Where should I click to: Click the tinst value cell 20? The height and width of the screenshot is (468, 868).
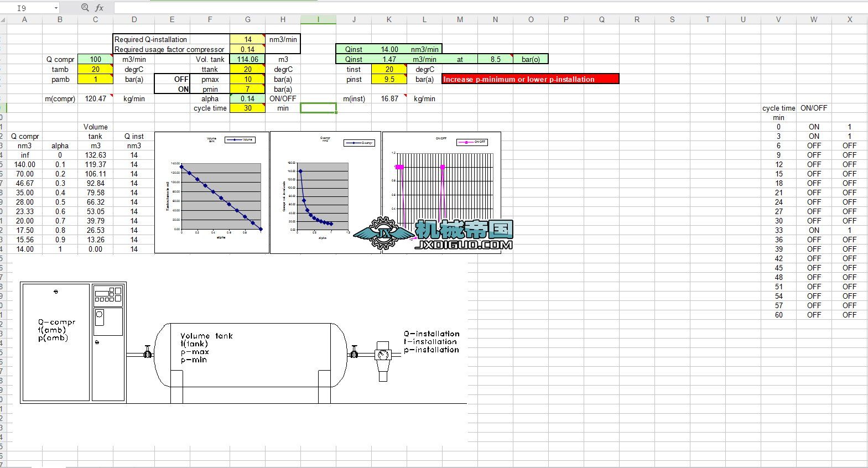pos(389,69)
